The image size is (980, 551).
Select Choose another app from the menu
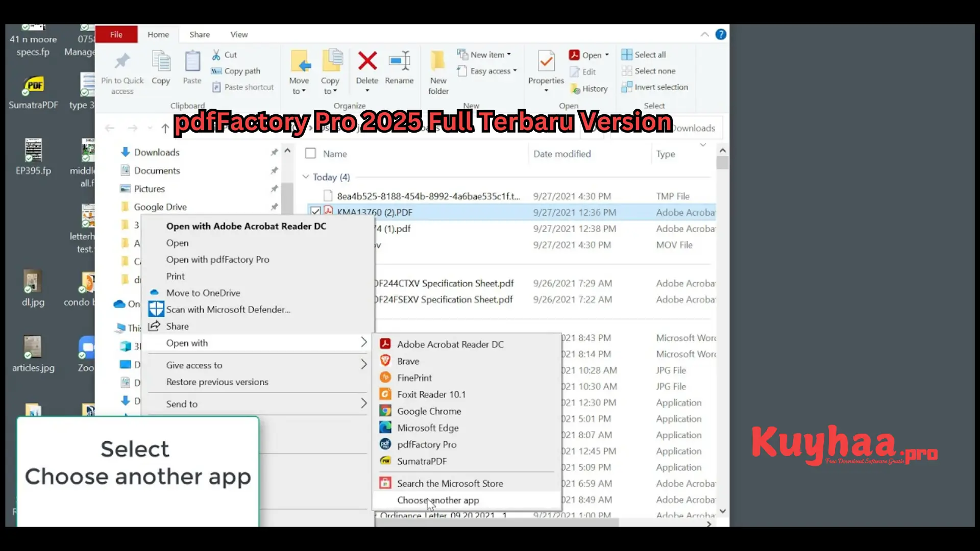tap(438, 500)
